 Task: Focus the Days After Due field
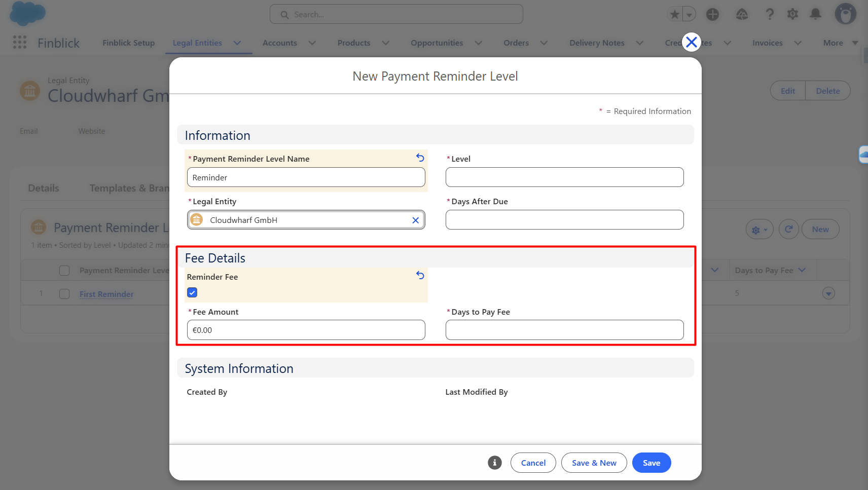coord(565,220)
